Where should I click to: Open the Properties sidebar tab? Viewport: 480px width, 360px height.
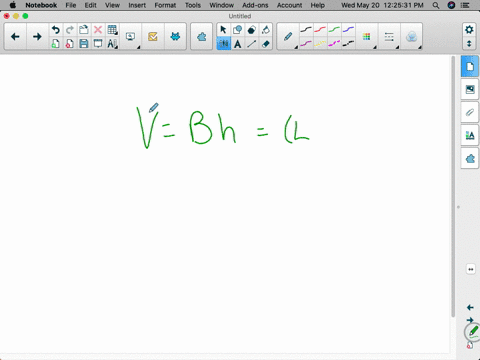coord(470,135)
